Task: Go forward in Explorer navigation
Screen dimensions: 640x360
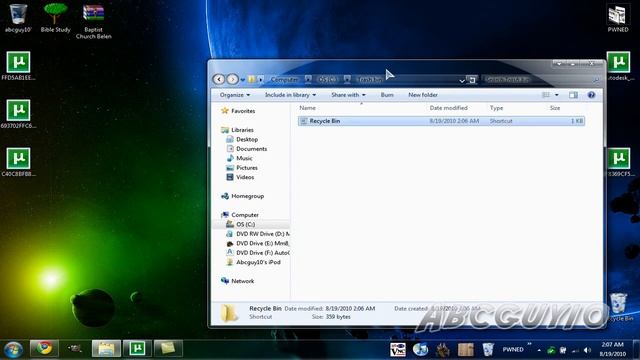Action: pos(232,79)
